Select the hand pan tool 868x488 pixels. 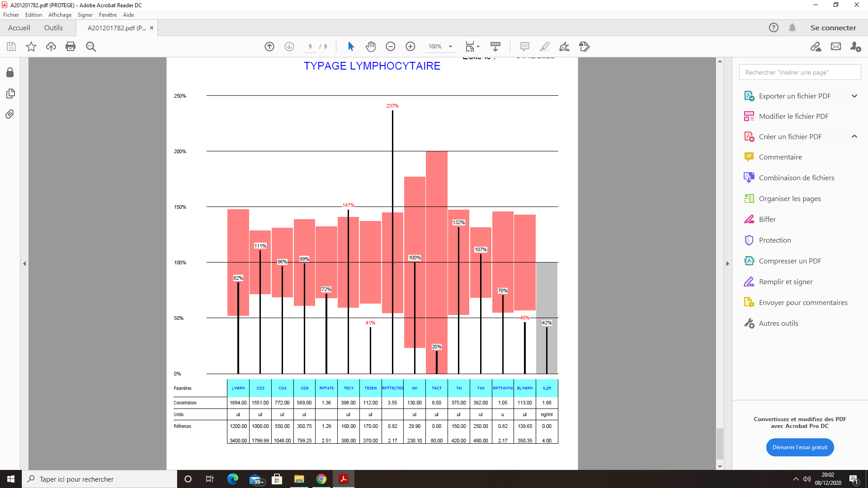click(371, 47)
